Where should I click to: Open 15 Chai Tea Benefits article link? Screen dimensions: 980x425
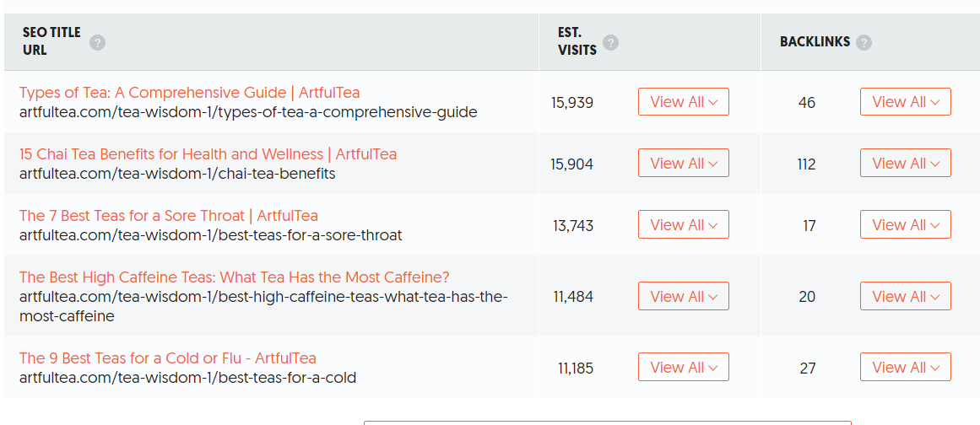click(208, 153)
